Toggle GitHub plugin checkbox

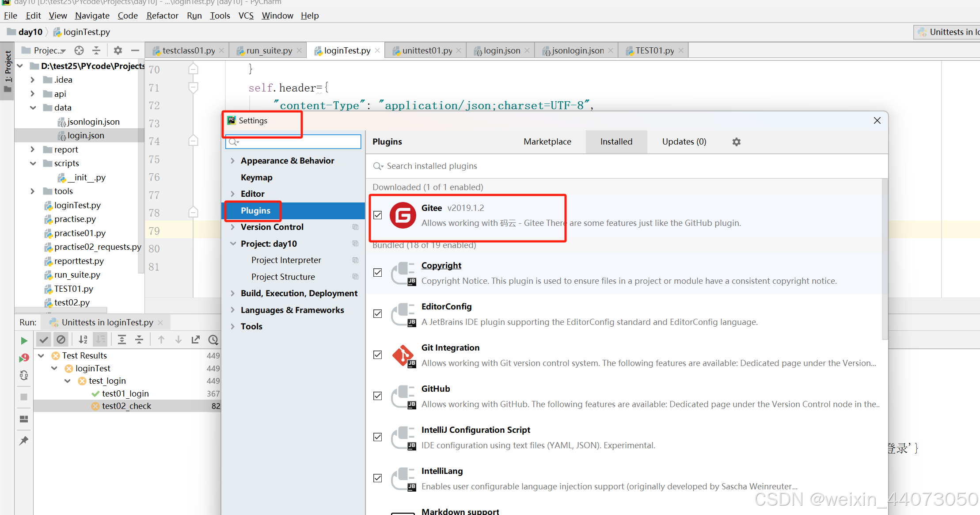(377, 396)
